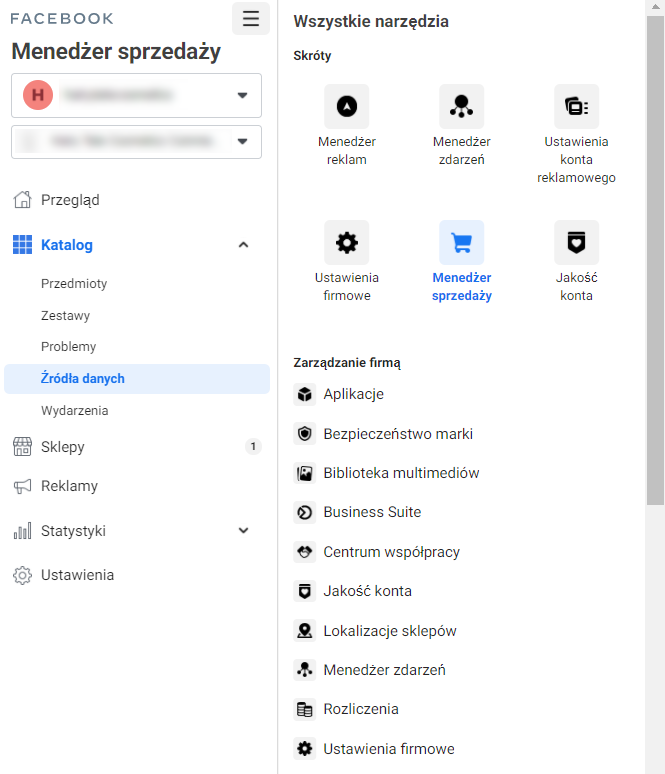Click the Bezpieczeństwo marki shield icon
Image resolution: width=665 pixels, height=774 pixels.
coord(305,434)
